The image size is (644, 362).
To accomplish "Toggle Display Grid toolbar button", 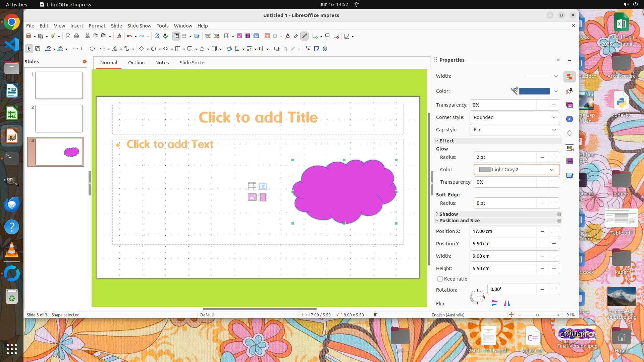I will coord(176,36).
